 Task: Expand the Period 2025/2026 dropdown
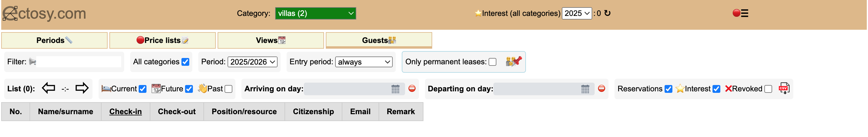252,62
